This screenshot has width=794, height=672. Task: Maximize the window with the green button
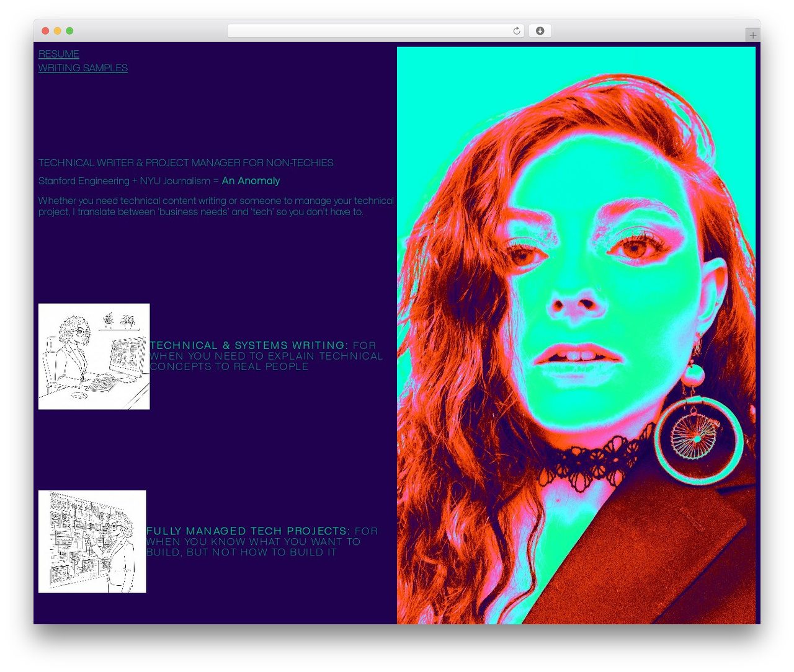pyautogui.click(x=69, y=31)
